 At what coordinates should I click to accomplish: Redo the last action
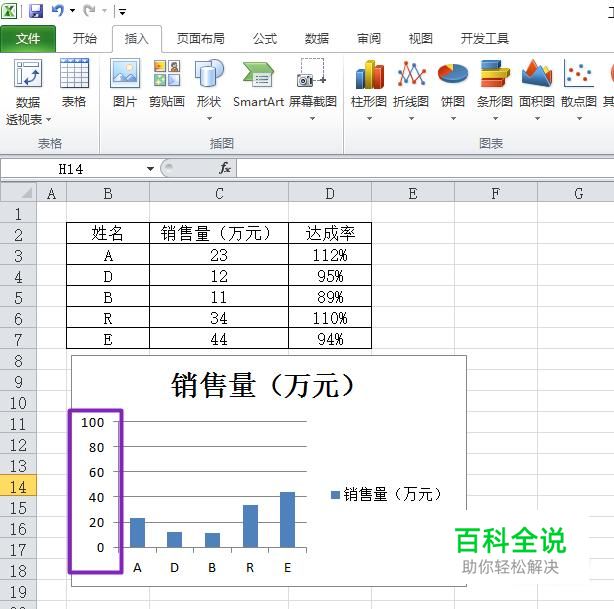pyautogui.click(x=89, y=11)
